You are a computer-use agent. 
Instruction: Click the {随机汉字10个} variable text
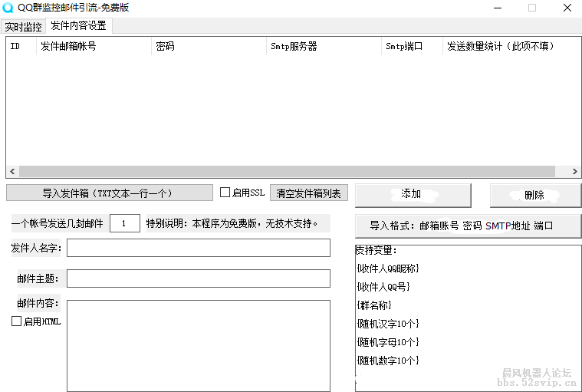coord(388,323)
